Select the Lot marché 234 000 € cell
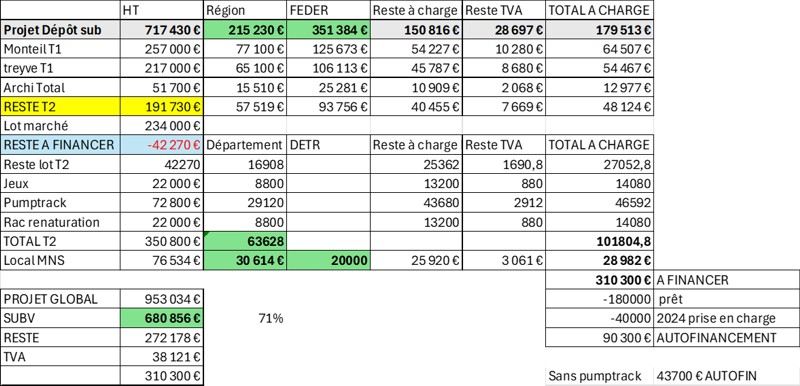 pyautogui.click(x=162, y=125)
